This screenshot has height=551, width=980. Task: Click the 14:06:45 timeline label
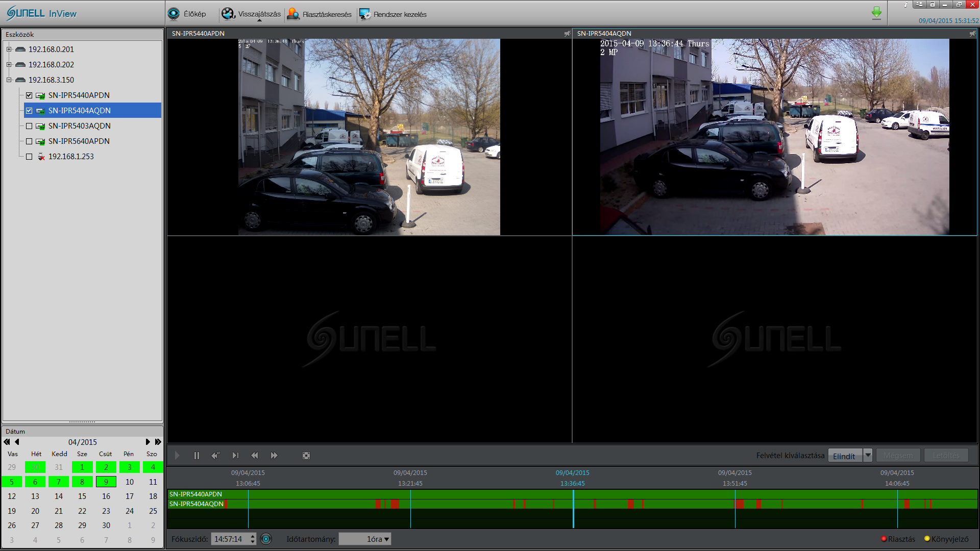click(x=897, y=484)
